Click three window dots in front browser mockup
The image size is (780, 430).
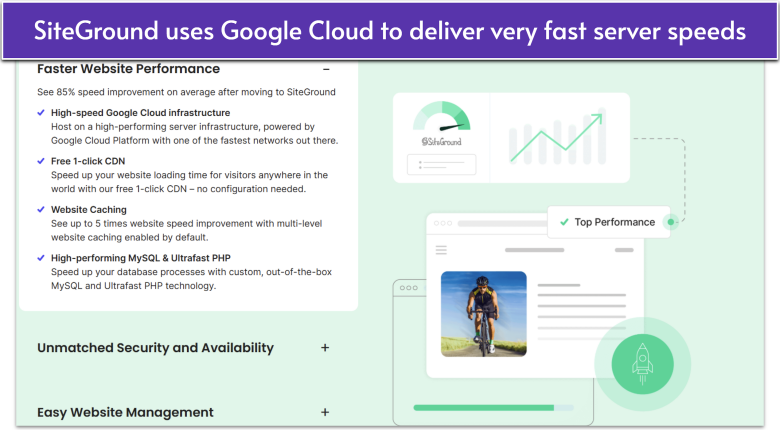(x=443, y=223)
